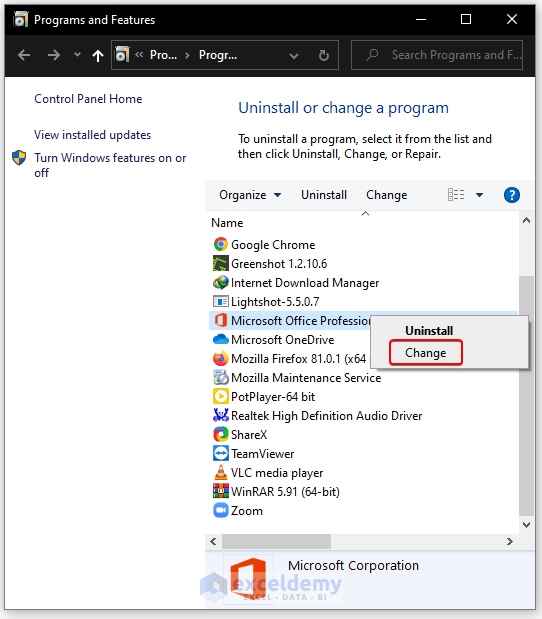The image size is (542, 619).
Task: Go back with the left arrow
Action: click(x=24, y=55)
